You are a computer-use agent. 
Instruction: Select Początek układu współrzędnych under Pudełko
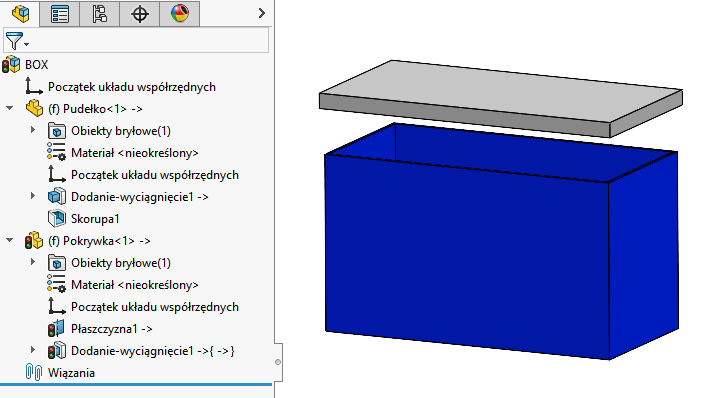click(x=155, y=175)
